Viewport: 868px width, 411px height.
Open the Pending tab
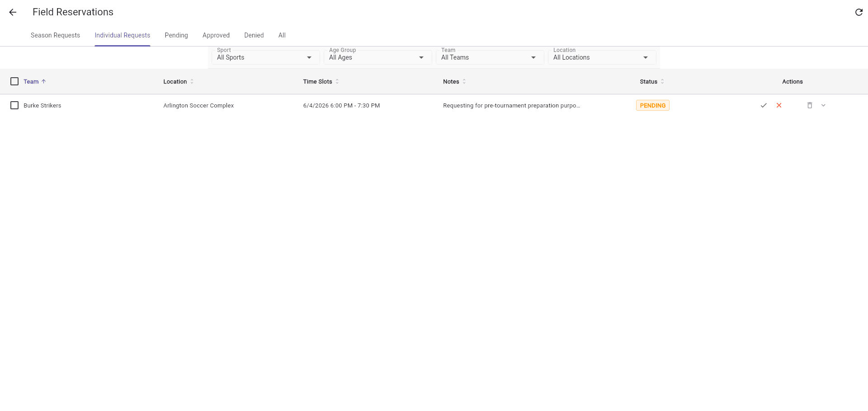176,35
